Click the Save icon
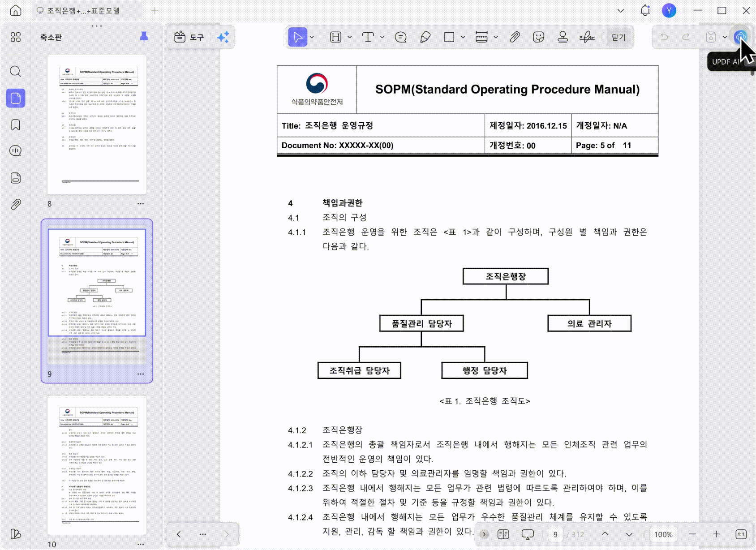The width and height of the screenshot is (756, 550). coord(711,37)
